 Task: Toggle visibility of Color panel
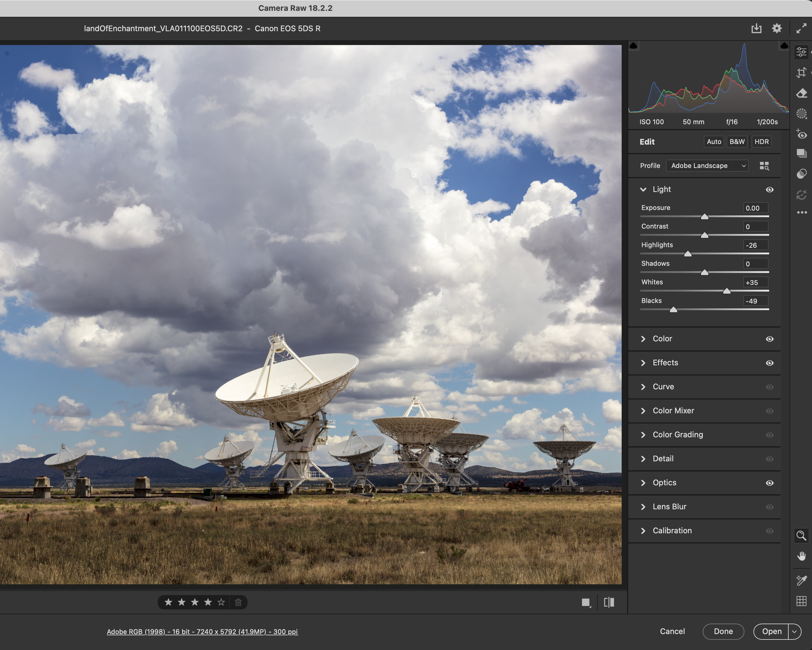click(x=769, y=339)
